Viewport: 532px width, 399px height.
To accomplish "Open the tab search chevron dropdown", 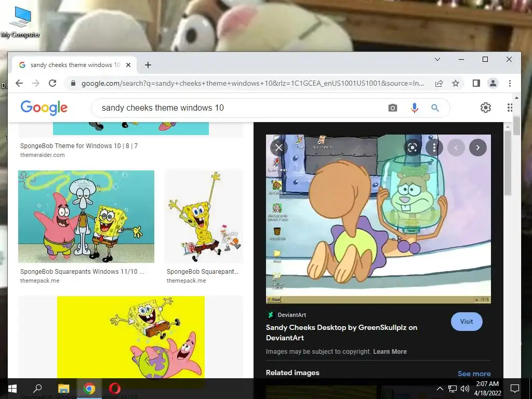I will click(437, 59).
